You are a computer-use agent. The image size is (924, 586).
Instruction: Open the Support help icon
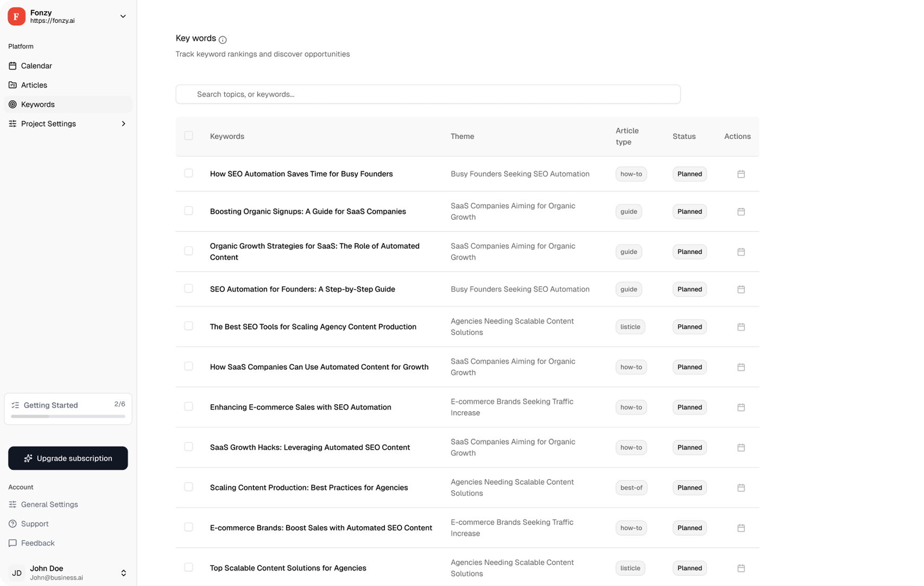[12, 523]
